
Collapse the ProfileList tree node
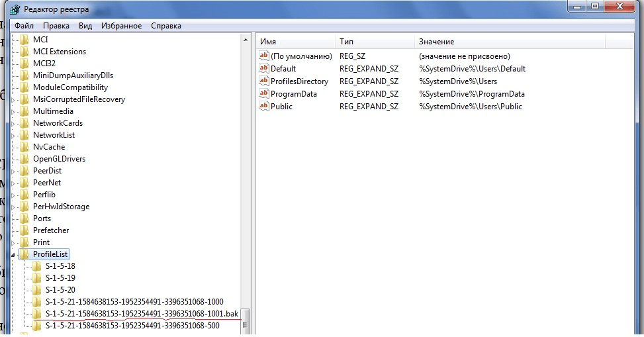click(x=13, y=254)
